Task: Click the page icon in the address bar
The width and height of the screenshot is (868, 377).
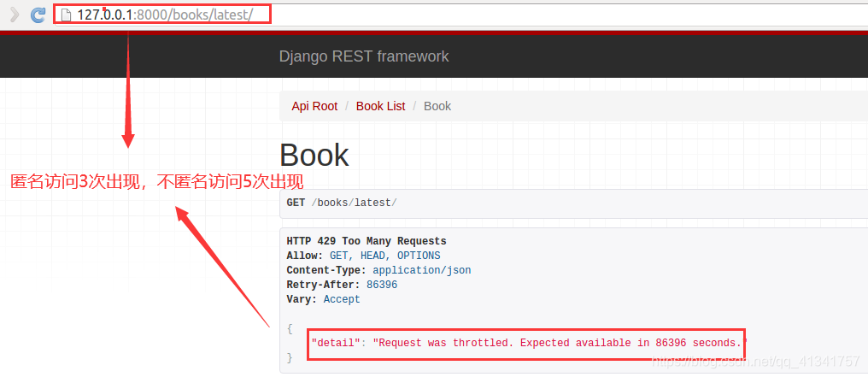Action: (x=66, y=15)
